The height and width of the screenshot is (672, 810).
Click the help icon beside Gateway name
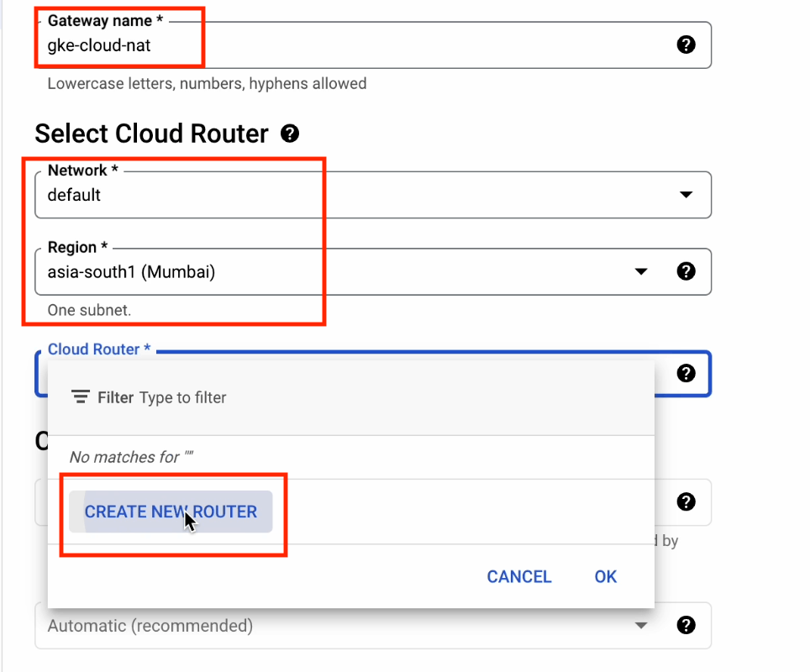[686, 45]
